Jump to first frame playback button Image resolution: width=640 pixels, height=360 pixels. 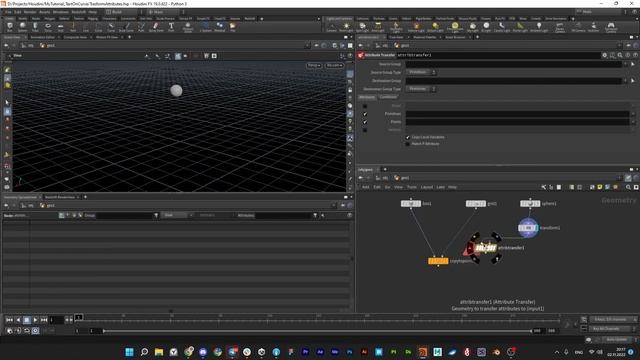pyautogui.click(x=9, y=320)
